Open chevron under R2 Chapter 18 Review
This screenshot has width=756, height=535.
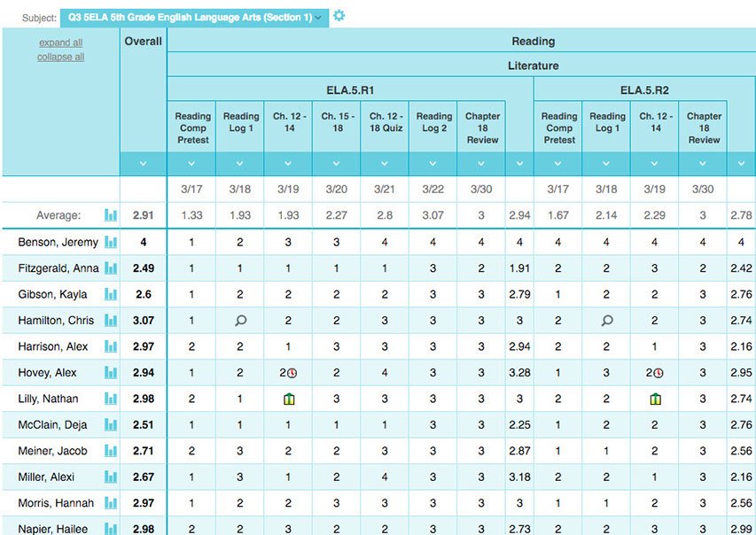[x=703, y=164]
